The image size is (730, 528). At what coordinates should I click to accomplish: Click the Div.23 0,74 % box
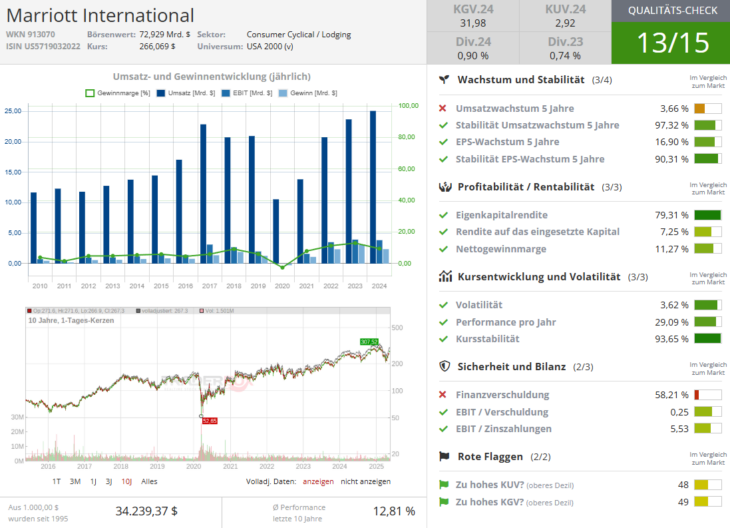(x=565, y=48)
